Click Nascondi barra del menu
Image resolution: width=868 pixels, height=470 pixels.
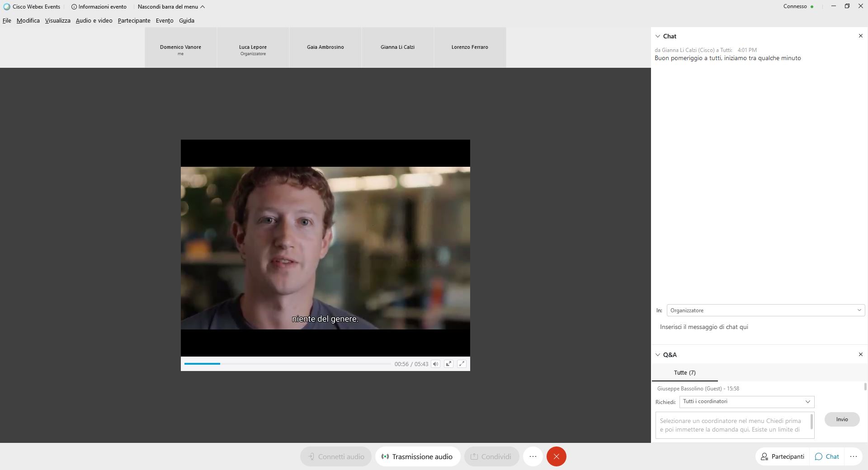click(171, 7)
